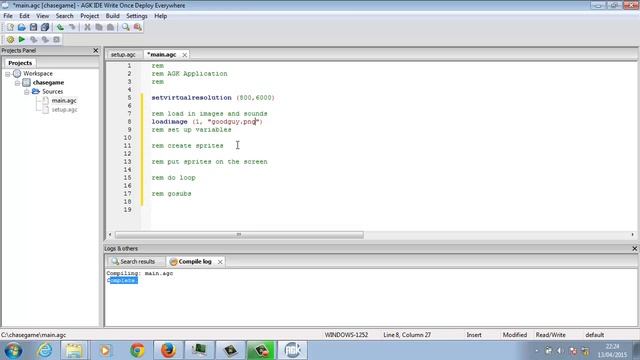Select Workspace in the project tree
The width and height of the screenshot is (640, 360).
pos(38,73)
